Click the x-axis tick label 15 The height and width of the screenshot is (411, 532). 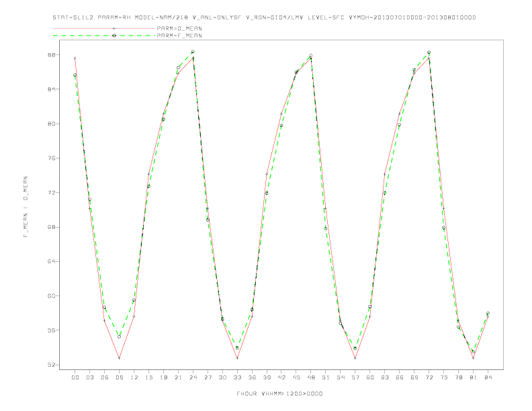[148, 377]
